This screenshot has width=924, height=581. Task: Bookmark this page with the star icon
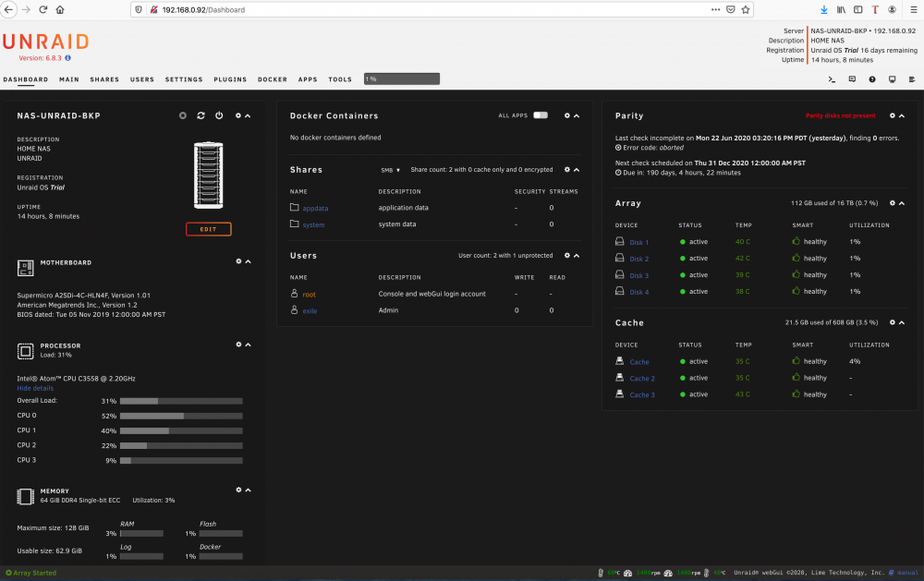tap(746, 9)
